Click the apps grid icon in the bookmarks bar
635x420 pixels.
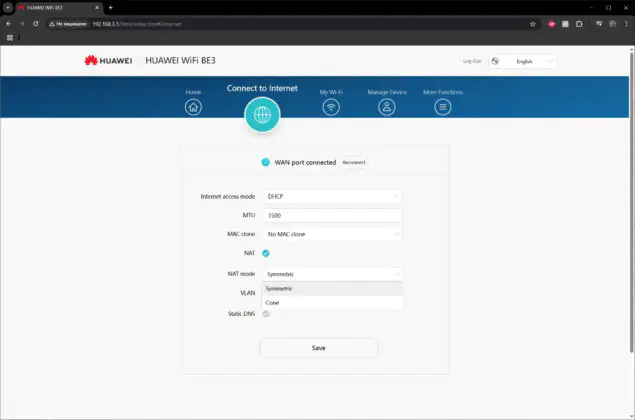point(10,38)
